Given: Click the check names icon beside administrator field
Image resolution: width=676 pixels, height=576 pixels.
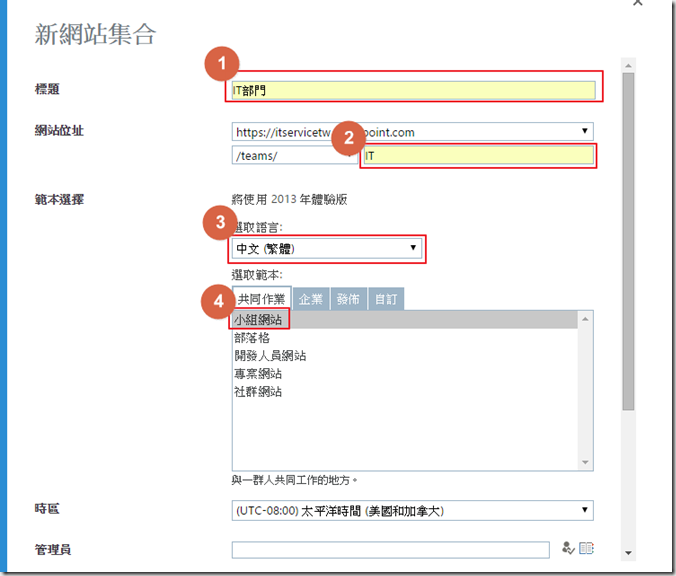Looking at the screenshot, I should 568,548.
